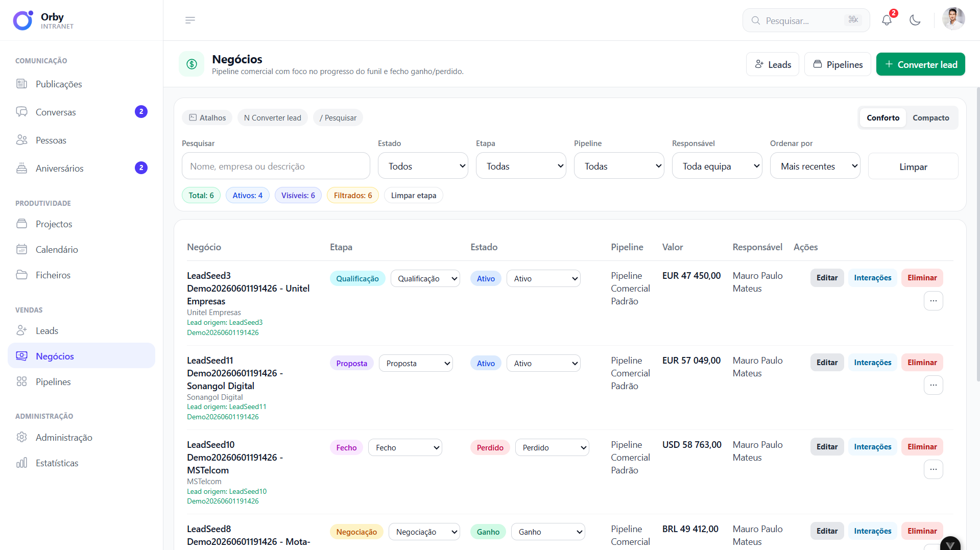Viewport: 980px width, 550px height.
Task: Open the Conversas unread badge
Action: (141, 112)
